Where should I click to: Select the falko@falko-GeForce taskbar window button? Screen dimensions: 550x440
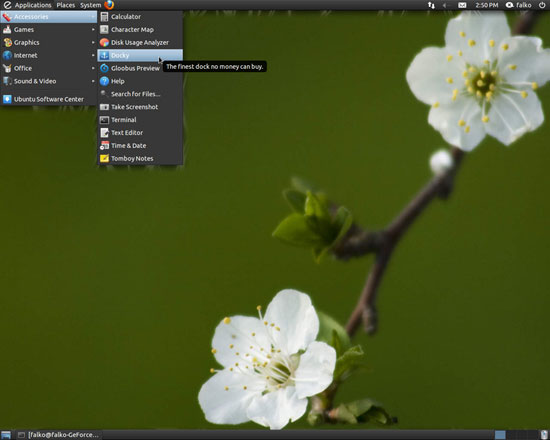(58, 435)
